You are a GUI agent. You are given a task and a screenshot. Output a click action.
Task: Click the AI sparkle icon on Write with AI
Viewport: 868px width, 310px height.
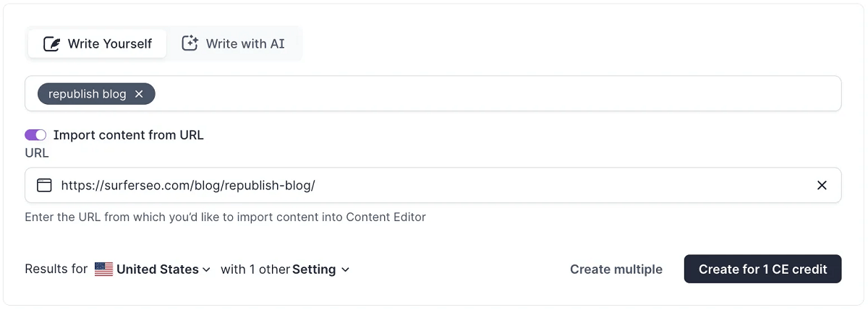coord(190,43)
